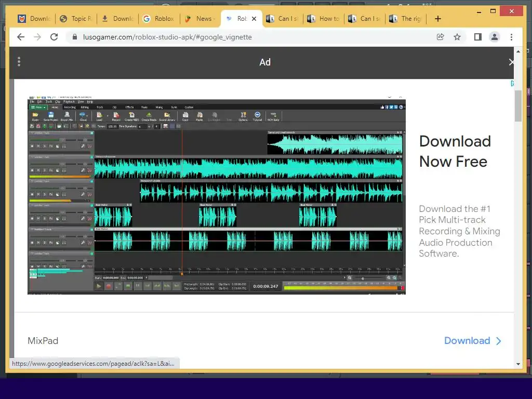This screenshot has height=399, width=532.
Task: Switch to the News tab
Action: tap(199, 19)
